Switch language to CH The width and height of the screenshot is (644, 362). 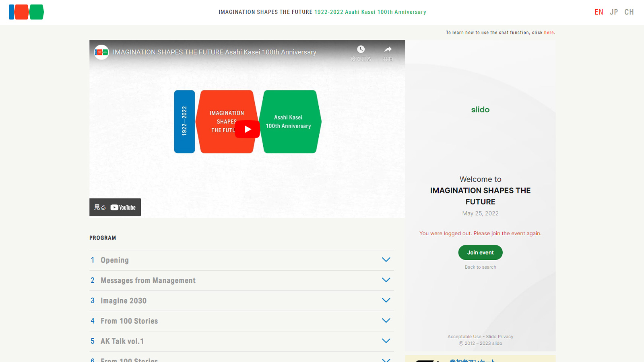click(x=629, y=12)
